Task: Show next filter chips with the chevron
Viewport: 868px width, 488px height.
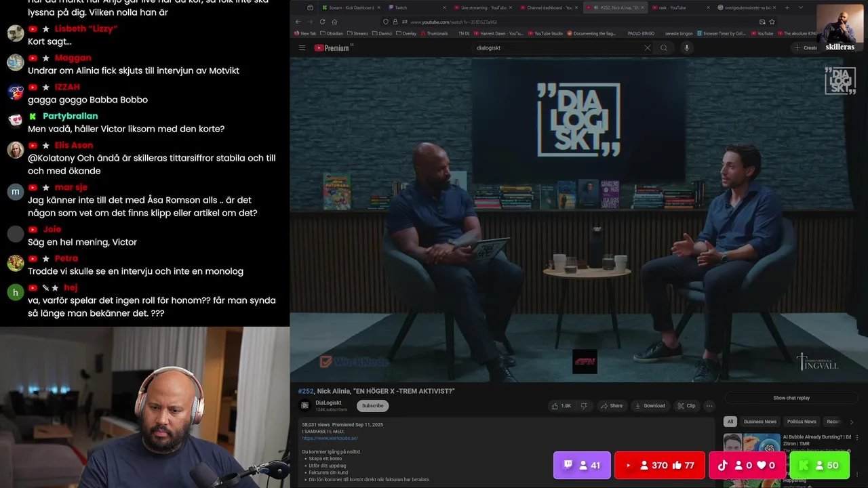Action: coord(852,422)
